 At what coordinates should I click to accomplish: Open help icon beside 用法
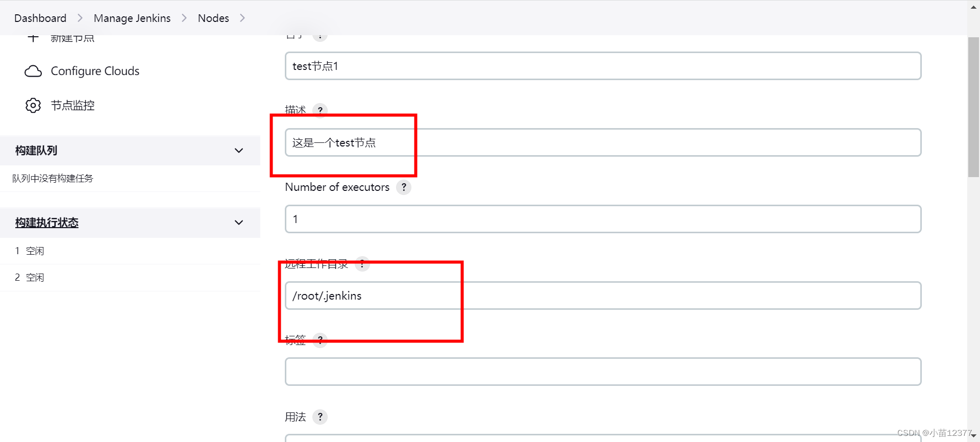tap(320, 417)
